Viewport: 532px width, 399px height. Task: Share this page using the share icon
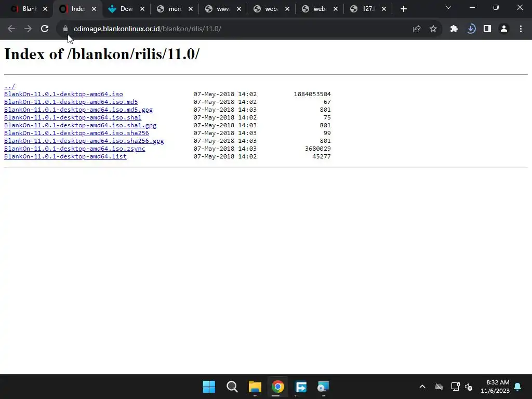pos(417,29)
